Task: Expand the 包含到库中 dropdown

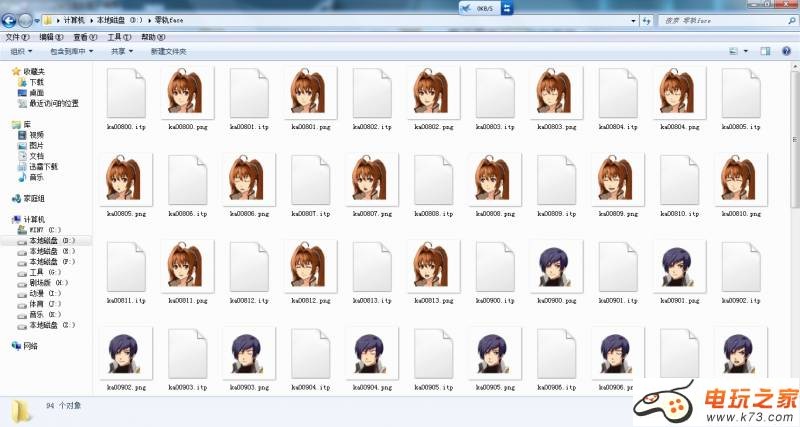Action: click(72, 51)
